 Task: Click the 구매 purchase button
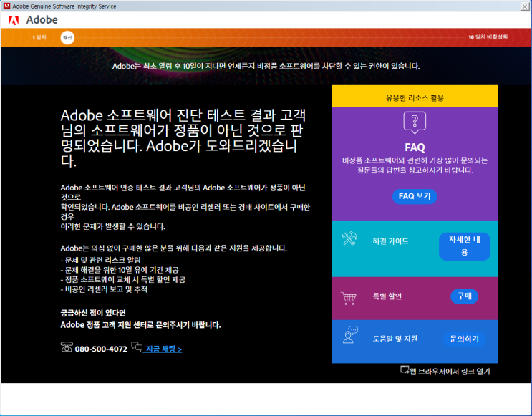[465, 296]
